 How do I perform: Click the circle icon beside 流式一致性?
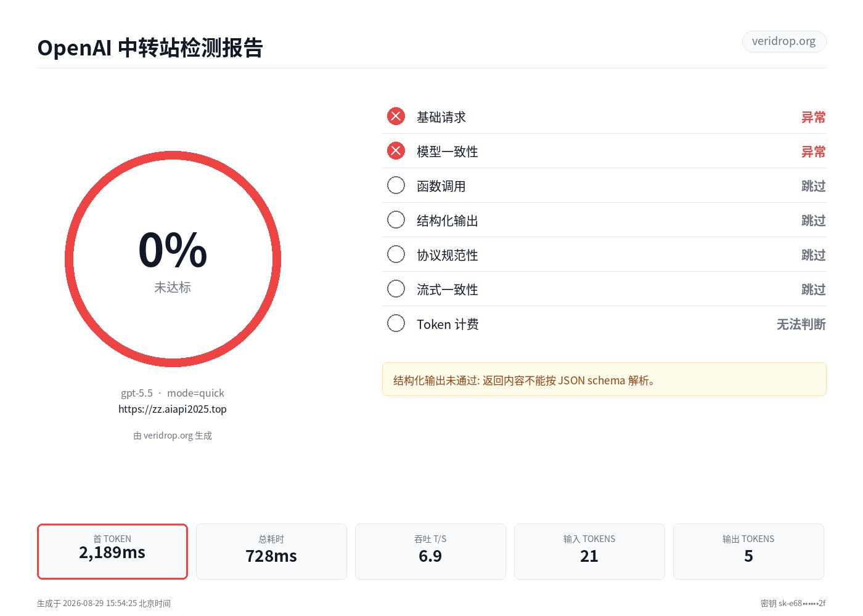coord(396,289)
